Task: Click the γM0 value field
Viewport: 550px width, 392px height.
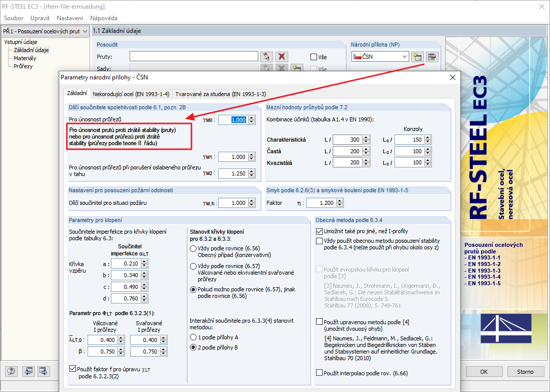Action: (x=233, y=120)
